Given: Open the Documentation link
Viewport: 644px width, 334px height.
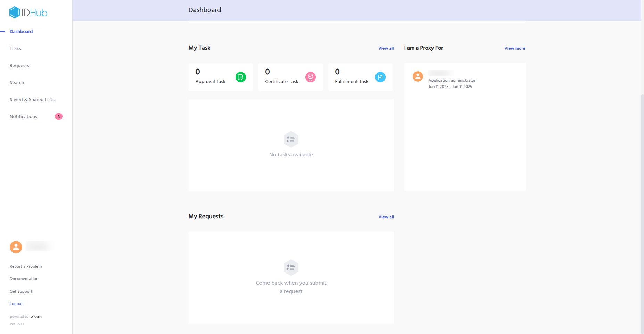Looking at the screenshot, I should point(24,279).
